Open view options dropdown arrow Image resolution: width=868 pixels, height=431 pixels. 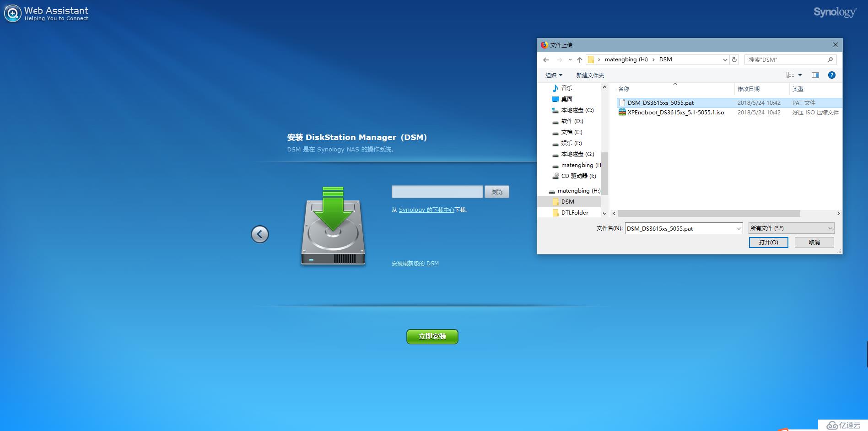[800, 75]
